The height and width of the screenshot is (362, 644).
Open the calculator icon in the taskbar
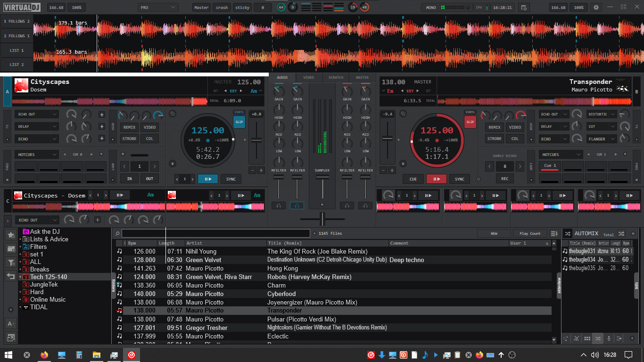pyautogui.click(x=79, y=355)
